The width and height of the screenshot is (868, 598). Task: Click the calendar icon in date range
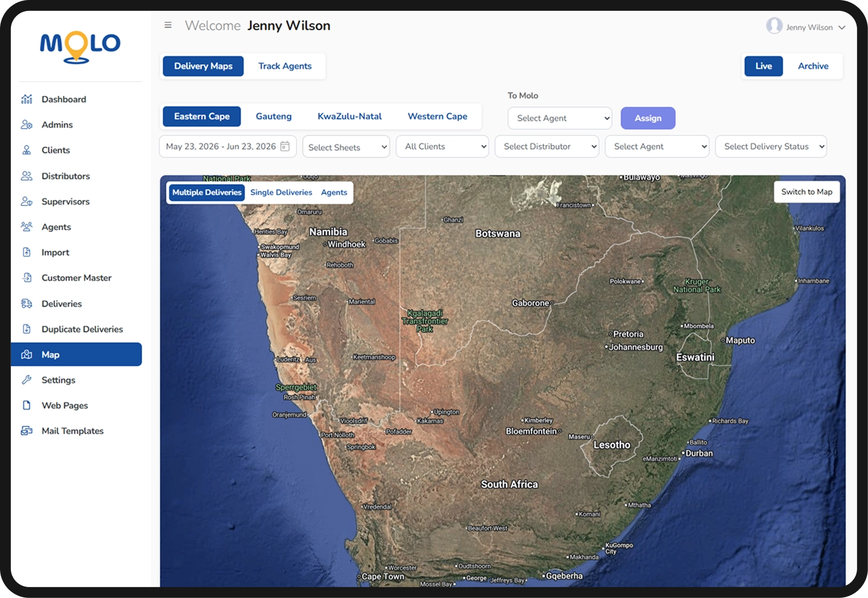pos(285,146)
